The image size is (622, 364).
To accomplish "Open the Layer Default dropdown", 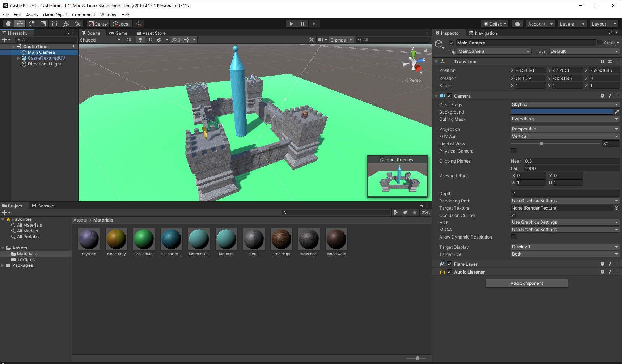I will 584,51.
